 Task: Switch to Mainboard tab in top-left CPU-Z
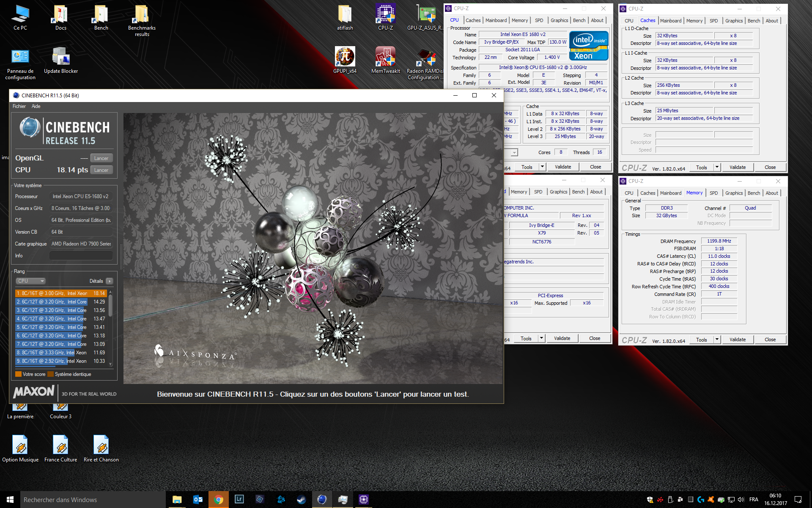tap(496, 20)
